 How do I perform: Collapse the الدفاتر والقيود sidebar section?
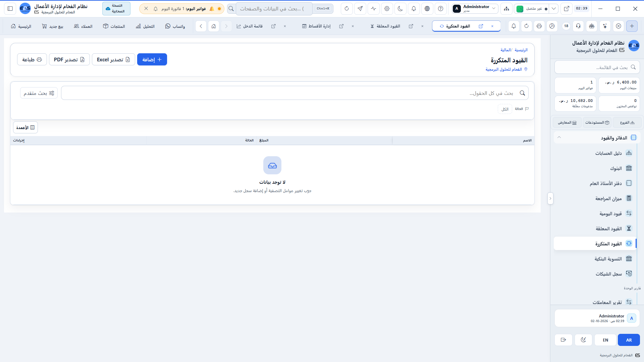(x=597, y=137)
